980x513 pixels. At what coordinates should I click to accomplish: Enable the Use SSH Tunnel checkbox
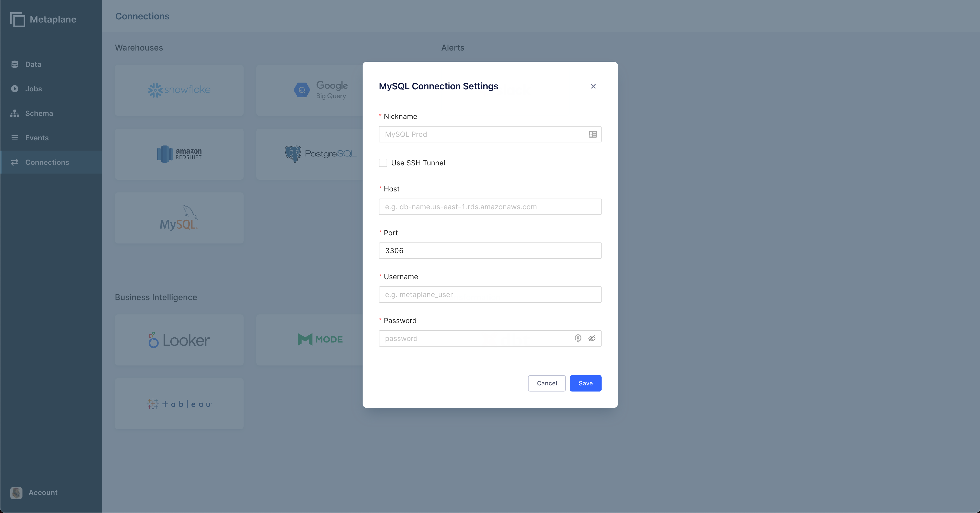click(383, 163)
